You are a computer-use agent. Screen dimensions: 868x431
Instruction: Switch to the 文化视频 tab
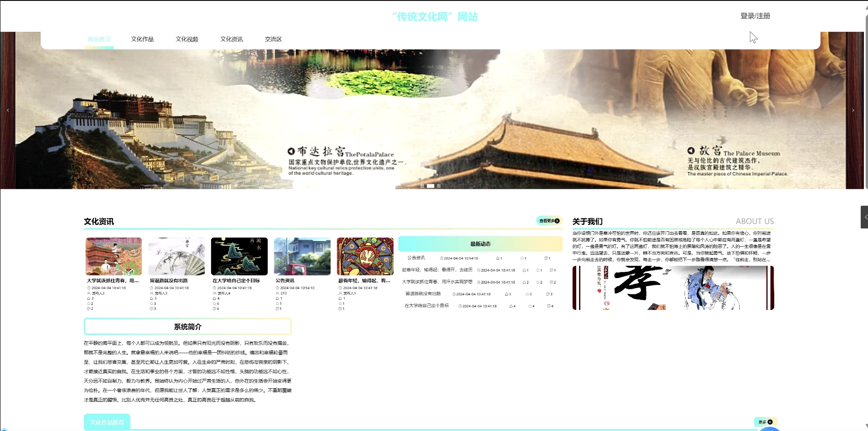tap(187, 39)
